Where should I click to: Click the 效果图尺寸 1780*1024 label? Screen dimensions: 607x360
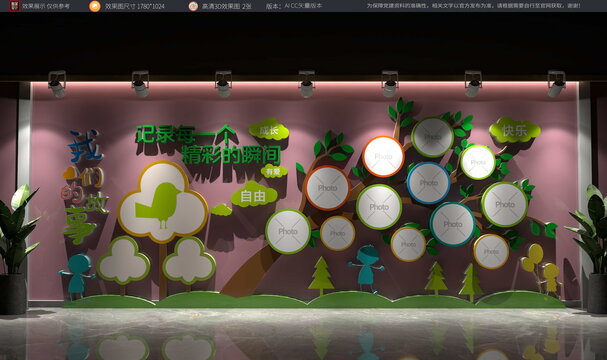(x=135, y=6)
